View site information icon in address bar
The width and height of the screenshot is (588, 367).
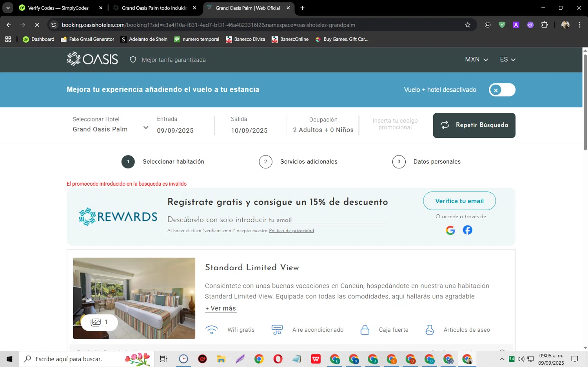click(x=54, y=25)
